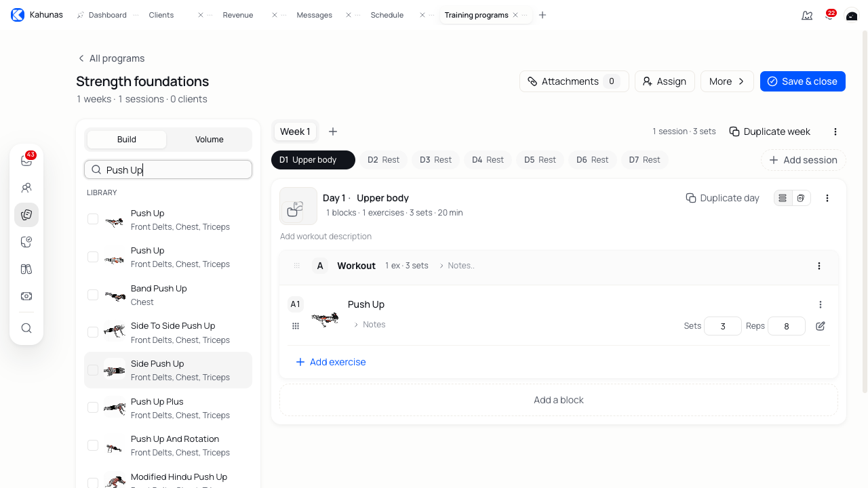The width and height of the screenshot is (868, 488).
Task: Click Add a block
Action: 559,400
